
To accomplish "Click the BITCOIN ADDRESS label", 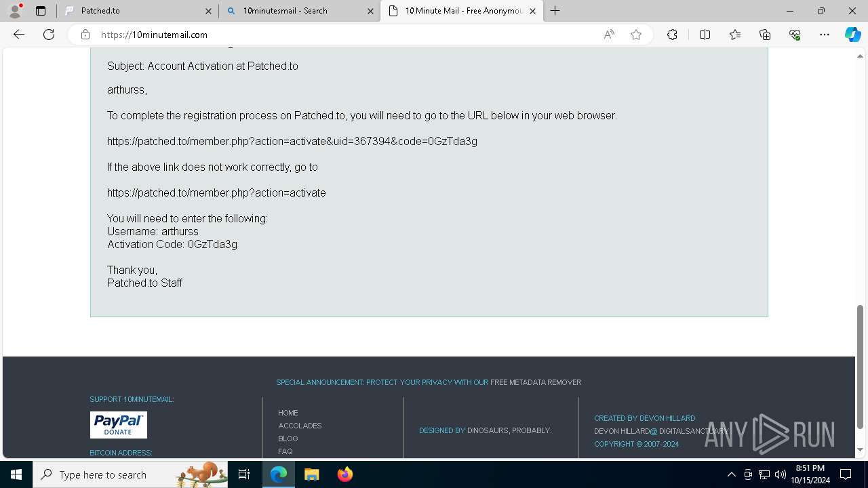I will [121, 453].
